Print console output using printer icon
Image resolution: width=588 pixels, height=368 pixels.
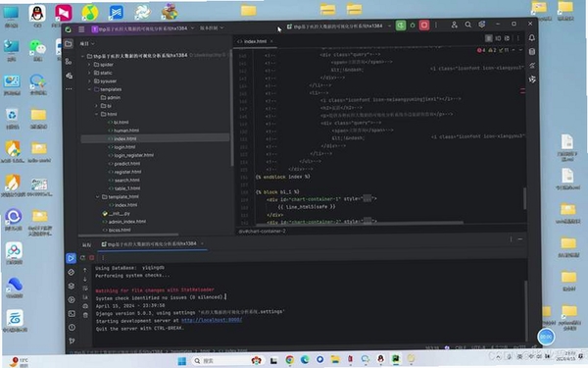coord(85,306)
